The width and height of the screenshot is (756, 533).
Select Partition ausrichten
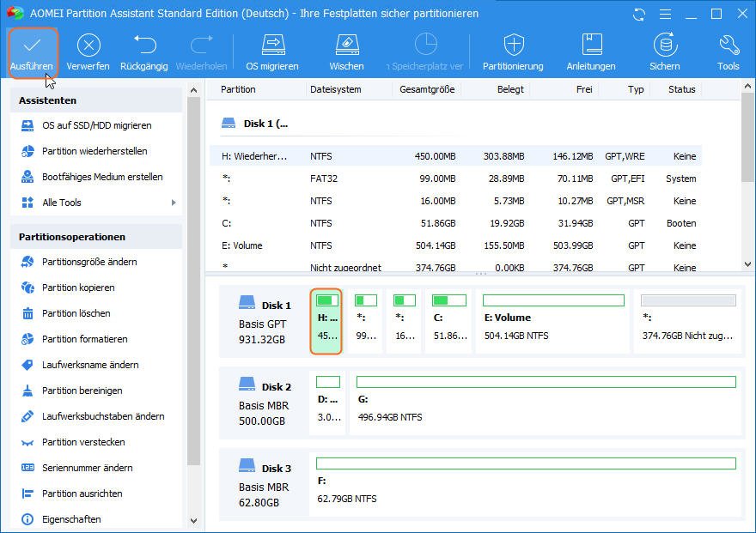(x=96, y=494)
